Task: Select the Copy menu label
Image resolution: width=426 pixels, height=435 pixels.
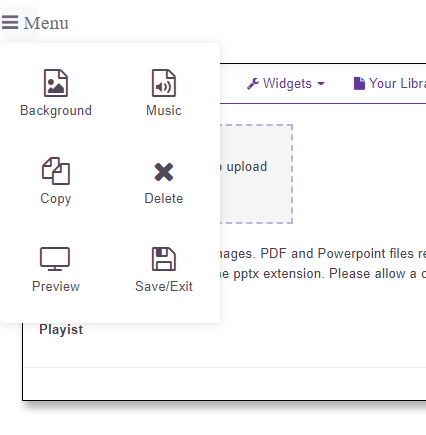Action: click(56, 199)
